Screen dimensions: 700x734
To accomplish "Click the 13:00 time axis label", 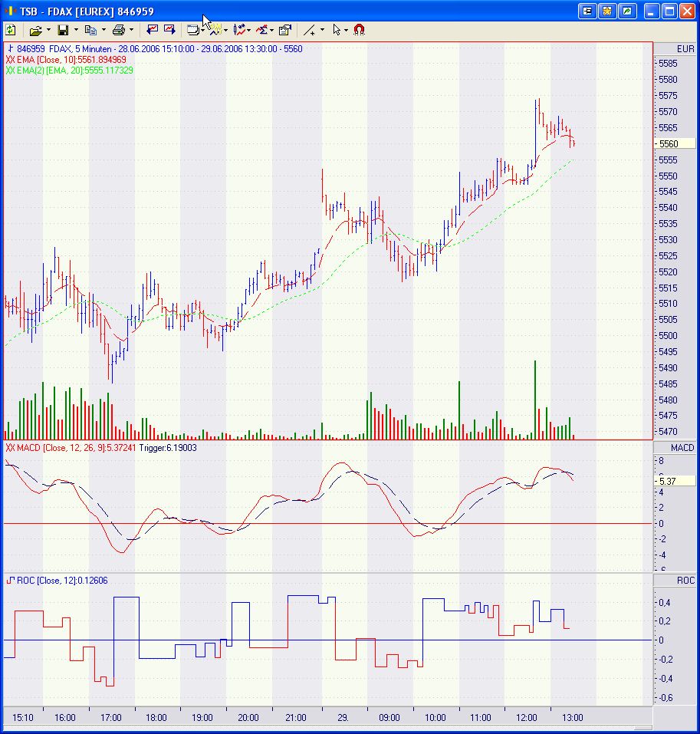I will (x=572, y=718).
